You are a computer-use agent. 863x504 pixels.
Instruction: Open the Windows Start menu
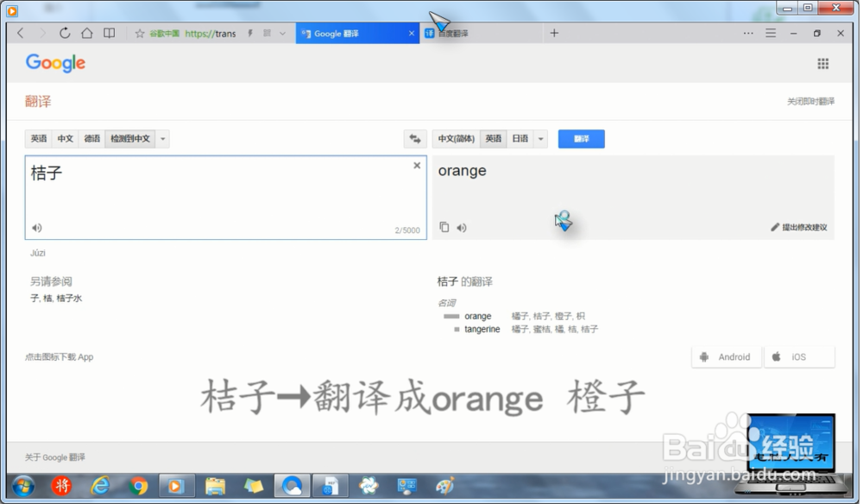click(x=23, y=487)
